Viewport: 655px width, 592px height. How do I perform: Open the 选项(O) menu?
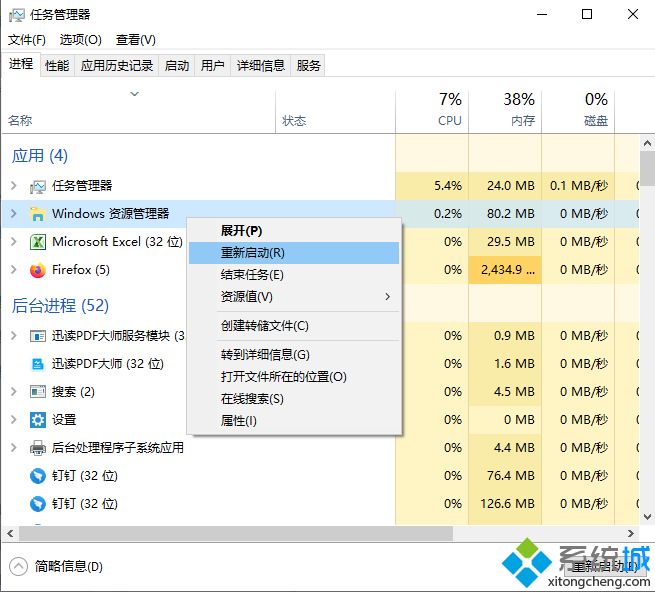click(81, 40)
